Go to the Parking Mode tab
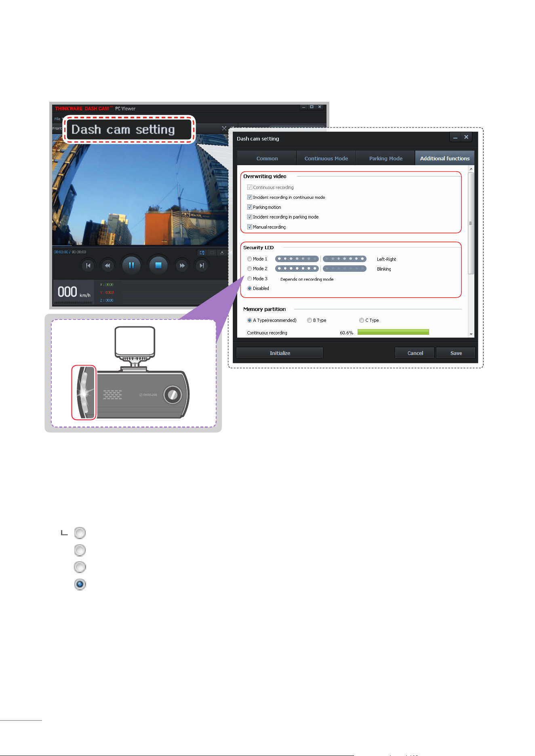This screenshot has width=535, height=756. 385,158
